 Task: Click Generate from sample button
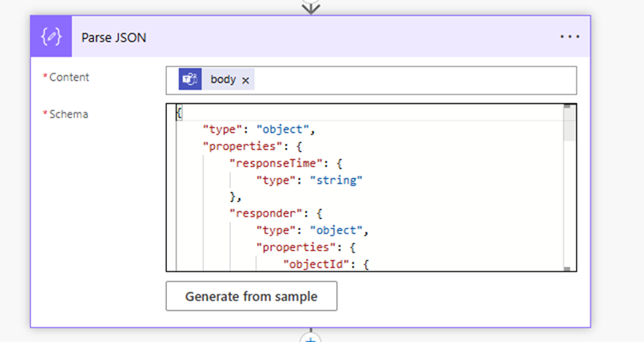pyautogui.click(x=252, y=296)
